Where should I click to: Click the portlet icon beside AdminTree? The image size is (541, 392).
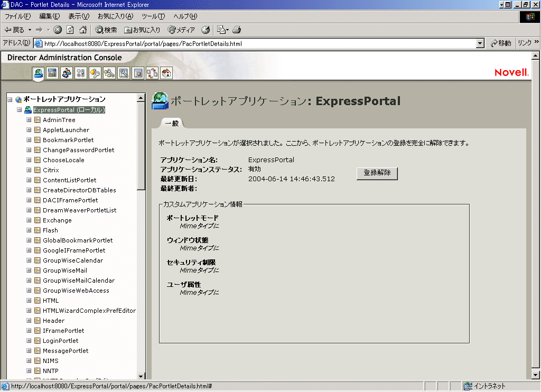pos(38,120)
